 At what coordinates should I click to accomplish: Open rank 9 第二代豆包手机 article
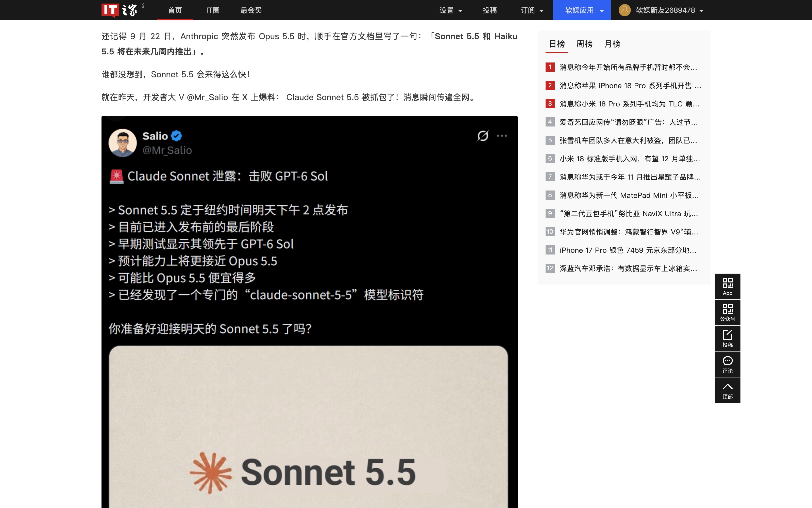click(x=629, y=214)
